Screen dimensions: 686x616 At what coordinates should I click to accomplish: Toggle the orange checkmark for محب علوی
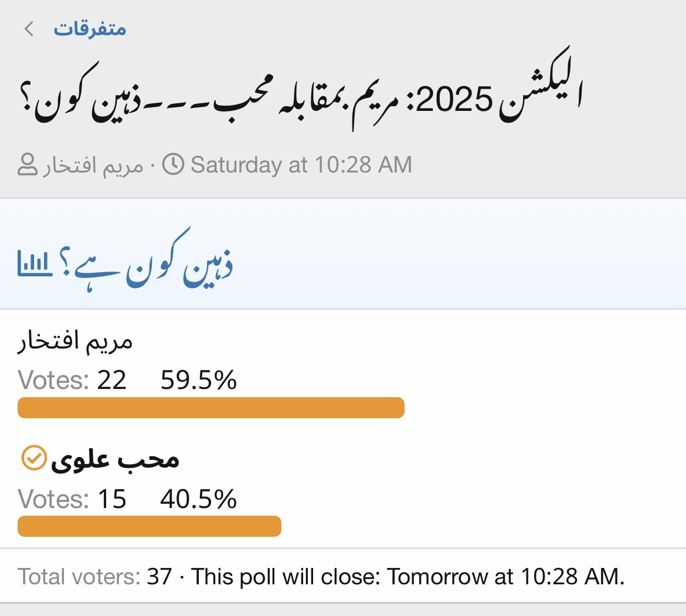coord(33,458)
